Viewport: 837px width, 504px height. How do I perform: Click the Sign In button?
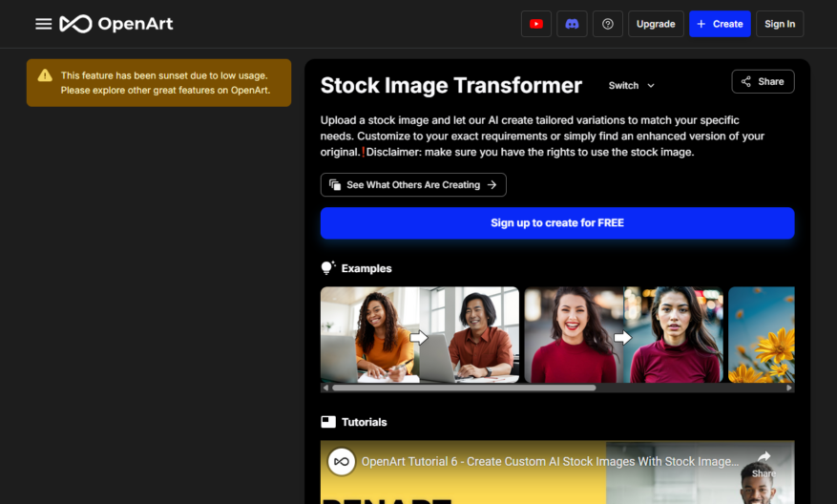[x=780, y=24]
